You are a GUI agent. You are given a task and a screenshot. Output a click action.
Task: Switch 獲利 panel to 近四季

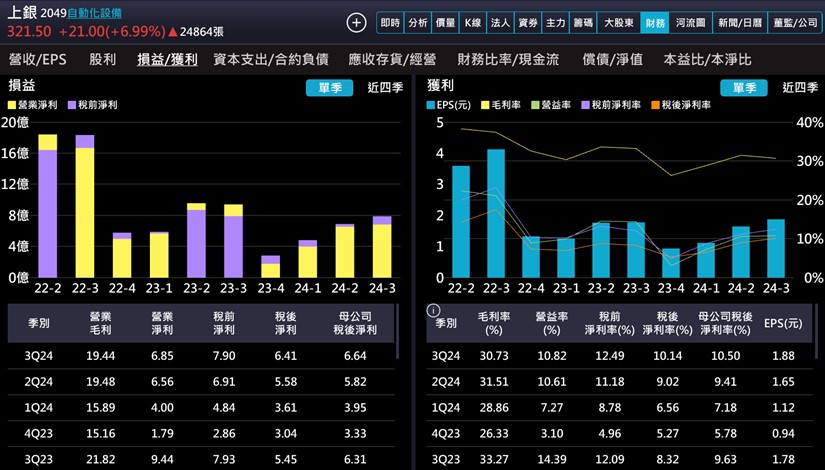pyautogui.click(x=796, y=88)
